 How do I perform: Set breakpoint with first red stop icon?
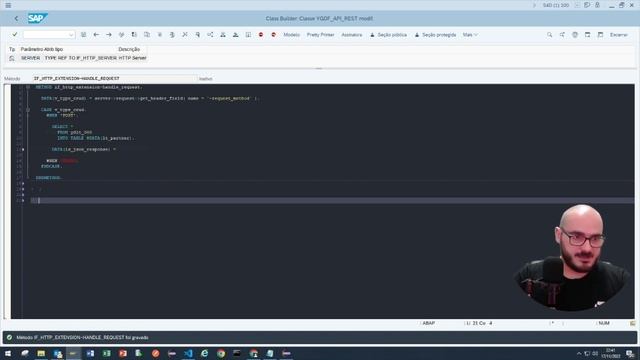click(x=261, y=35)
